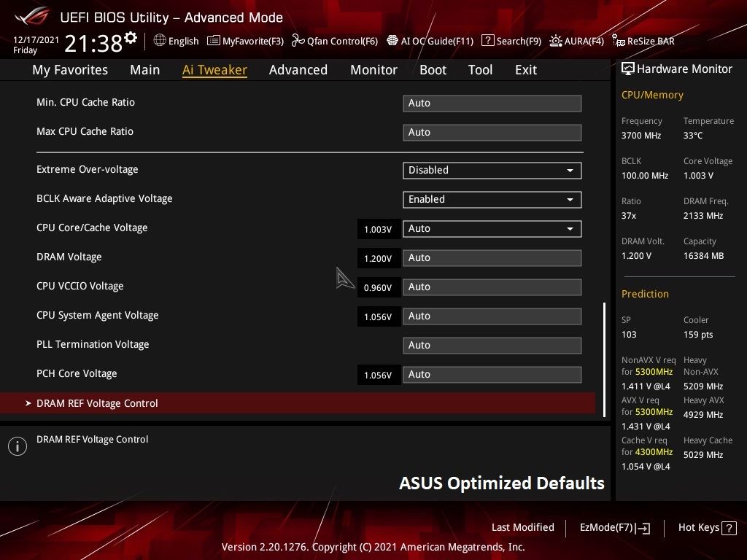Image resolution: width=747 pixels, height=560 pixels.
Task: Click the date 12/17/2021 Friday
Action: tap(36, 44)
